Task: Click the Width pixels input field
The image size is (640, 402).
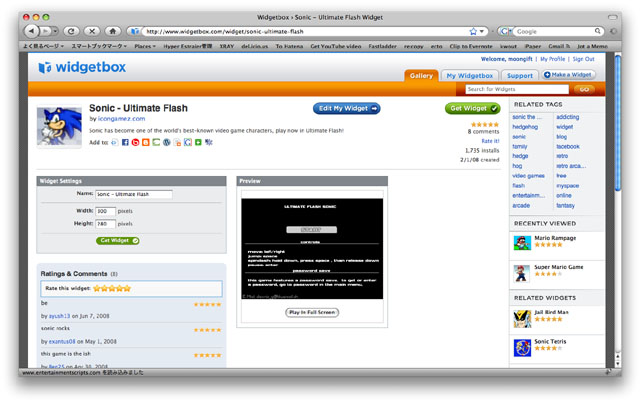Action: 105,211
